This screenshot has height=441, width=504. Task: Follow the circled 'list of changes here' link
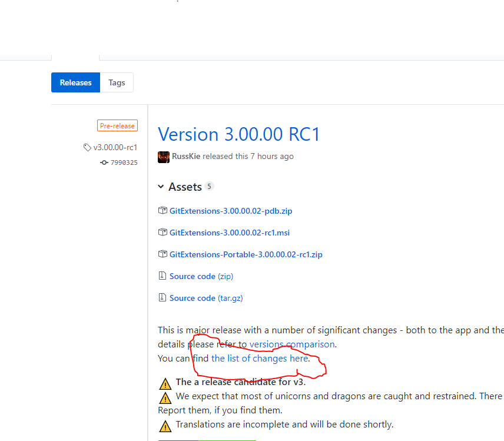pos(259,358)
